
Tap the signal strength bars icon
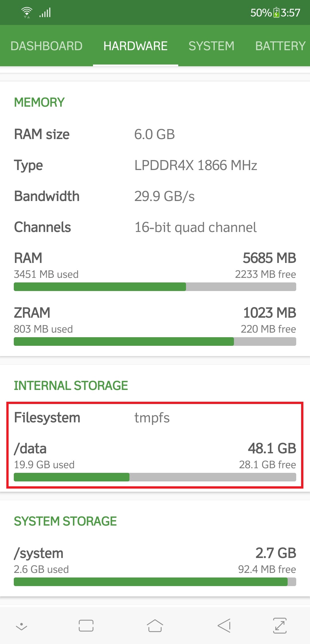(45, 13)
